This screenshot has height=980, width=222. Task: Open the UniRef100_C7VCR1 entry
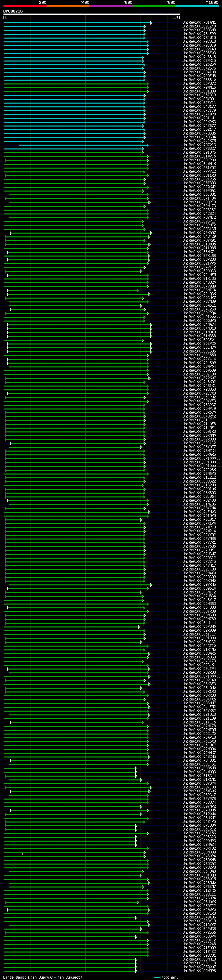point(199,543)
